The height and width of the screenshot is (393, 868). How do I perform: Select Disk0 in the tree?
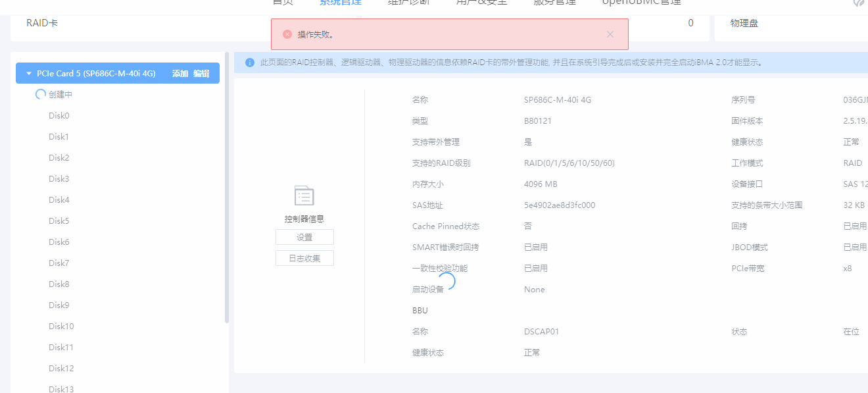click(59, 116)
